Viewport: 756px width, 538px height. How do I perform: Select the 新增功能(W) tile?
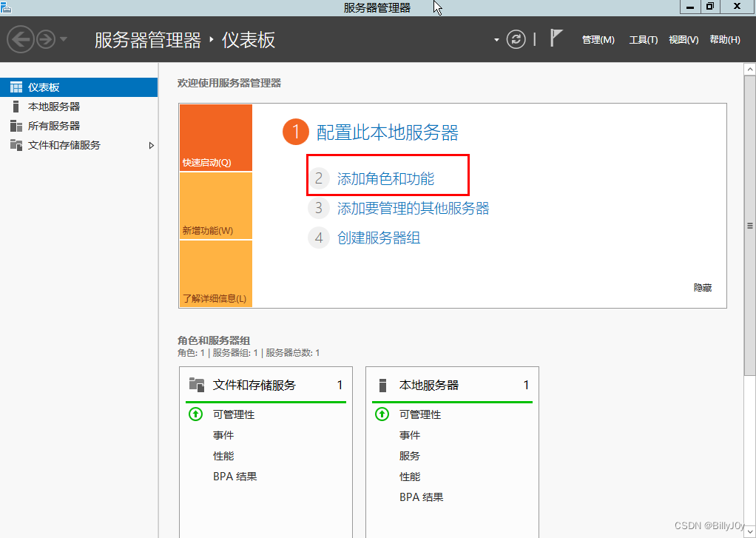pos(216,206)
